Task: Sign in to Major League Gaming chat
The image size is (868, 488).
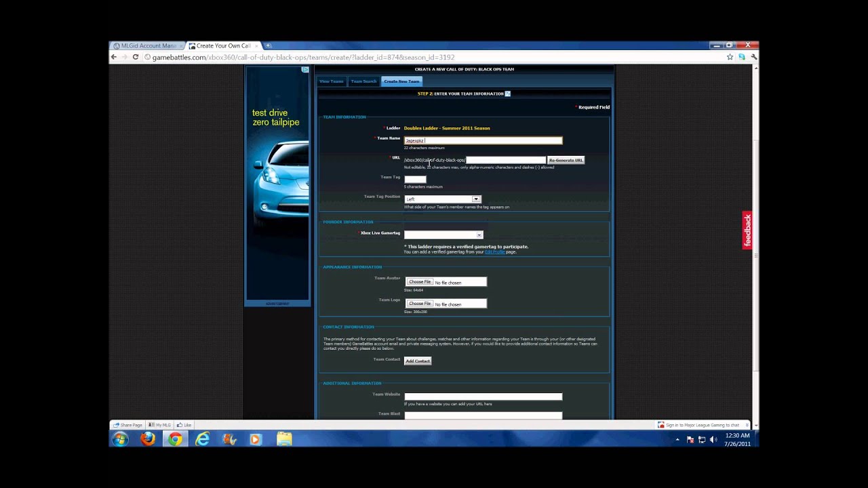Action: [x=698, y=425]
